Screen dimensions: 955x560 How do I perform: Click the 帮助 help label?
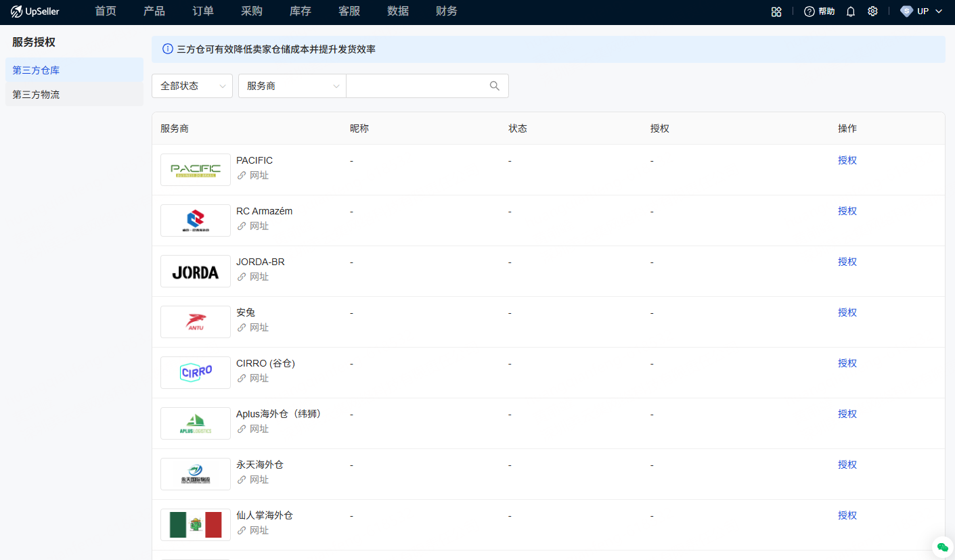[x=826, y=11]
